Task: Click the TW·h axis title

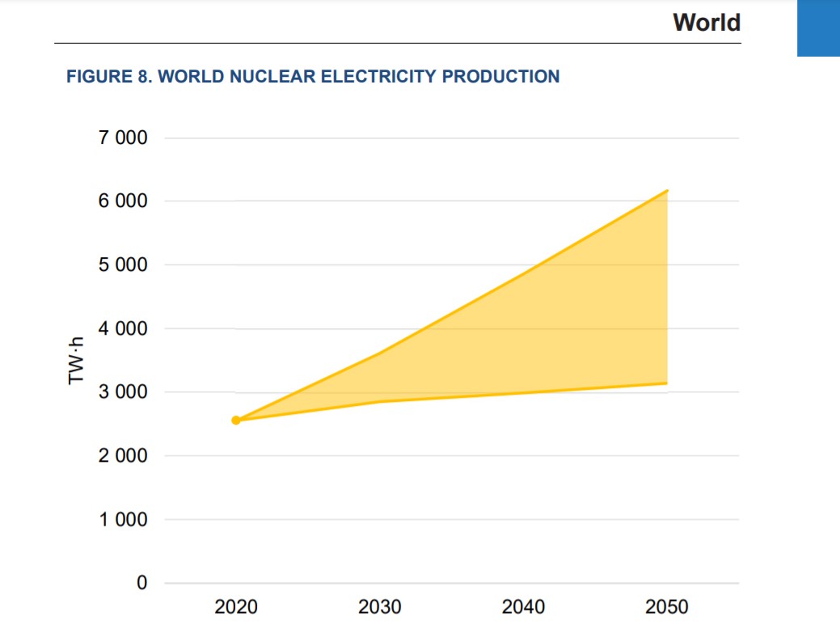Action: (x=76, y=361)
